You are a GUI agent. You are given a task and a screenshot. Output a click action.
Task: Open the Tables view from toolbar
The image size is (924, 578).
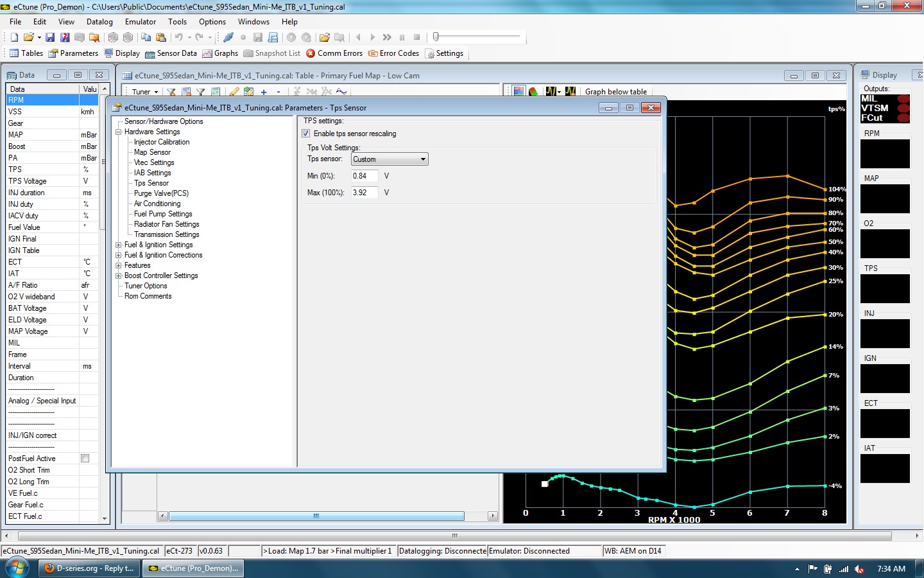pos(26,53)
